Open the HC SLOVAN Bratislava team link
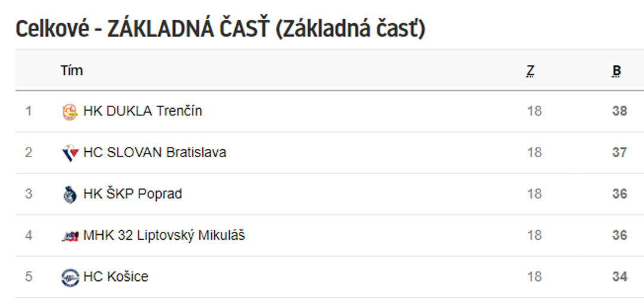644x303 pixels. [154, 152]
